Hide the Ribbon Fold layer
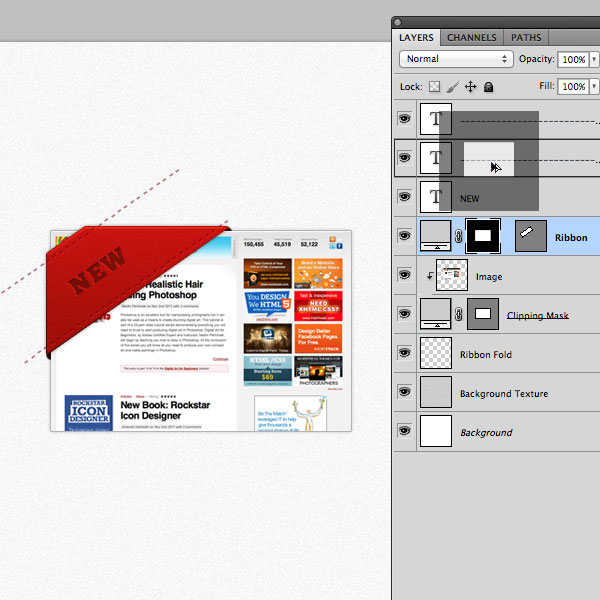600x600 pixels. tap(404, 352)
